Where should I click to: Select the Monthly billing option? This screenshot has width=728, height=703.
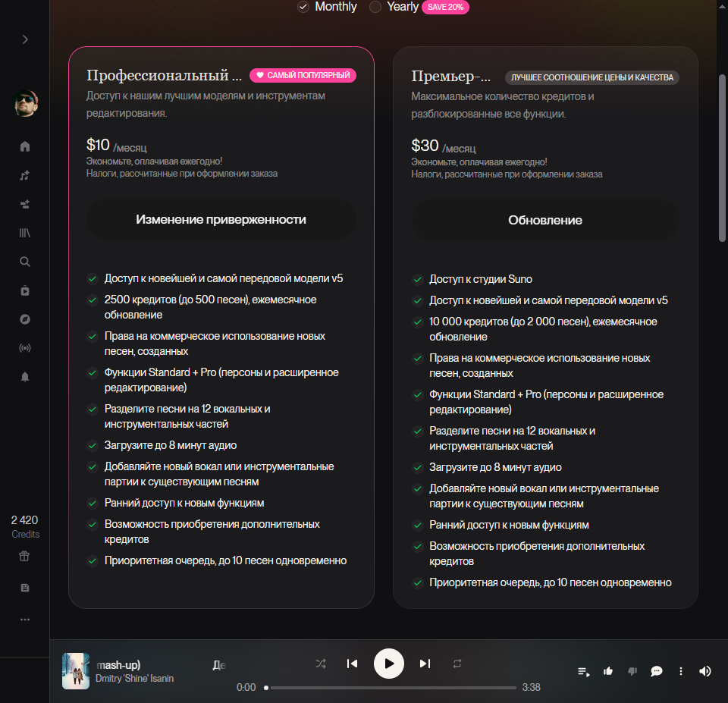pos(328,7)
